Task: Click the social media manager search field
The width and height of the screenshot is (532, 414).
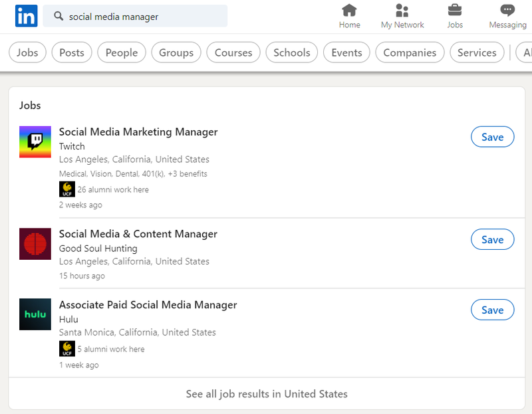Action: 135,16
